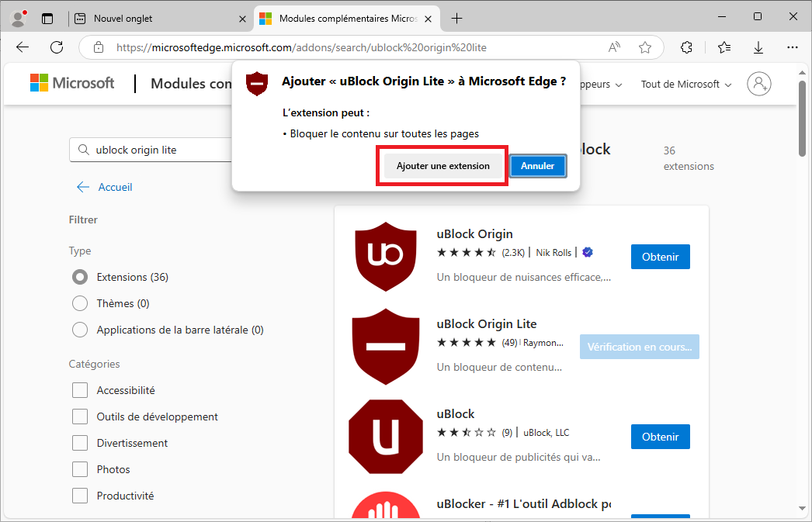Viewport: 812px width, 522px height.
Task: Click the Annuler button in dialog
Action: 537,166
